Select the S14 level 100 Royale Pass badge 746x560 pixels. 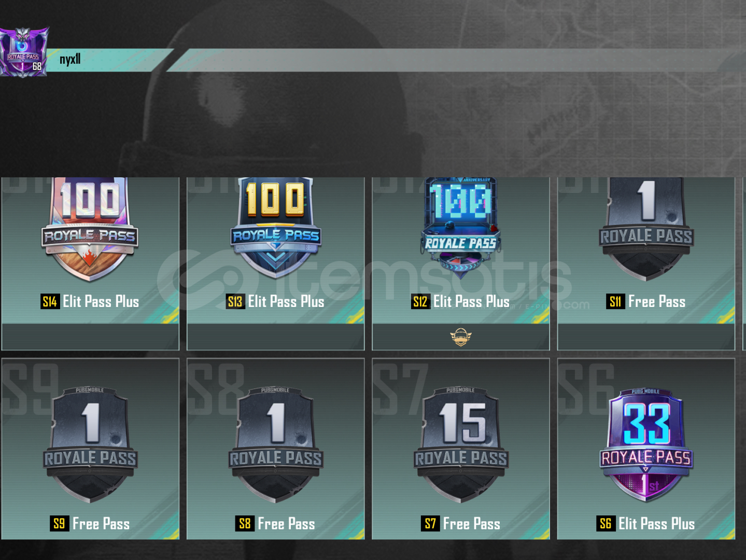90,229
